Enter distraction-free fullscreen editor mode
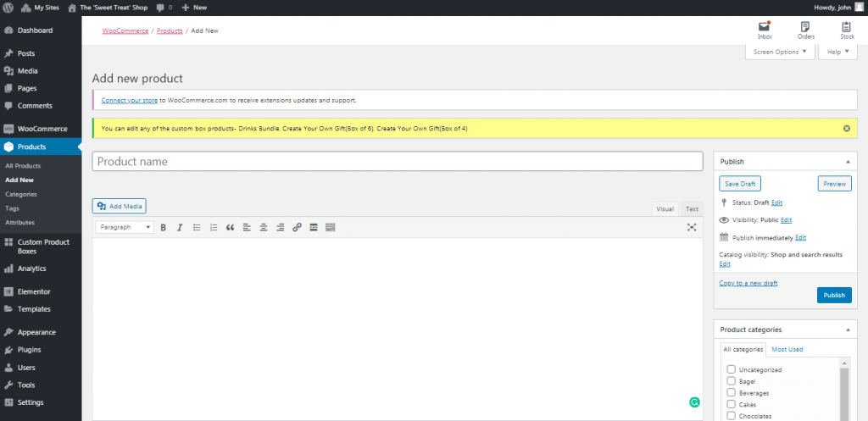This screenshot has width=868, height=421. pos(692,227)
